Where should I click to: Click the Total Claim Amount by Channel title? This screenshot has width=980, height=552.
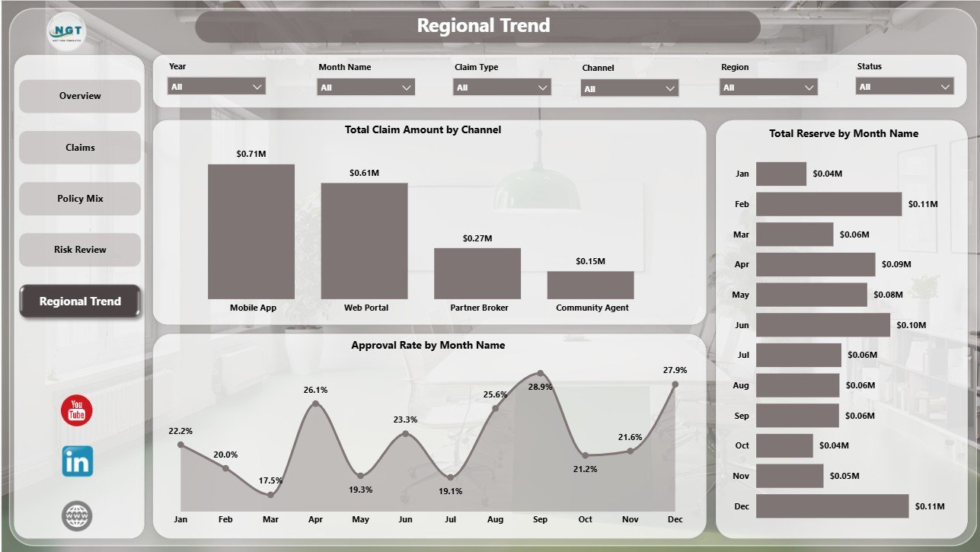tap(423, 130)
